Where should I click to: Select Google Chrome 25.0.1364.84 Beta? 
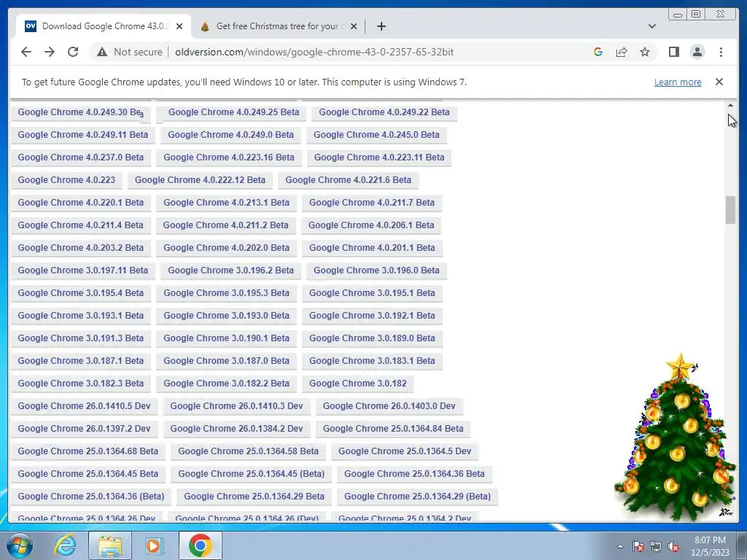coord(393,429)
